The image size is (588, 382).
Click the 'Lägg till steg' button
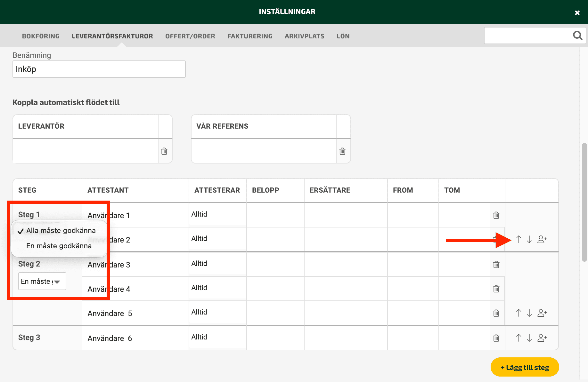click(525, 367)
